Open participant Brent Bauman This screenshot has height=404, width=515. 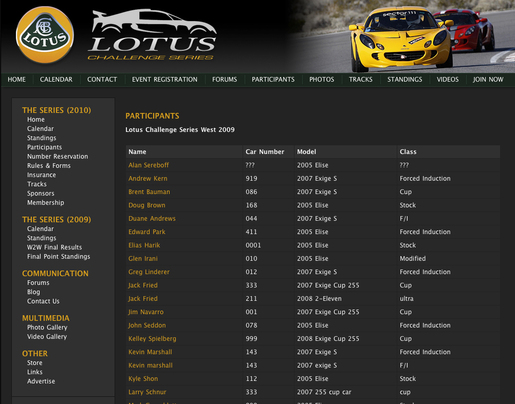[149, 192]
